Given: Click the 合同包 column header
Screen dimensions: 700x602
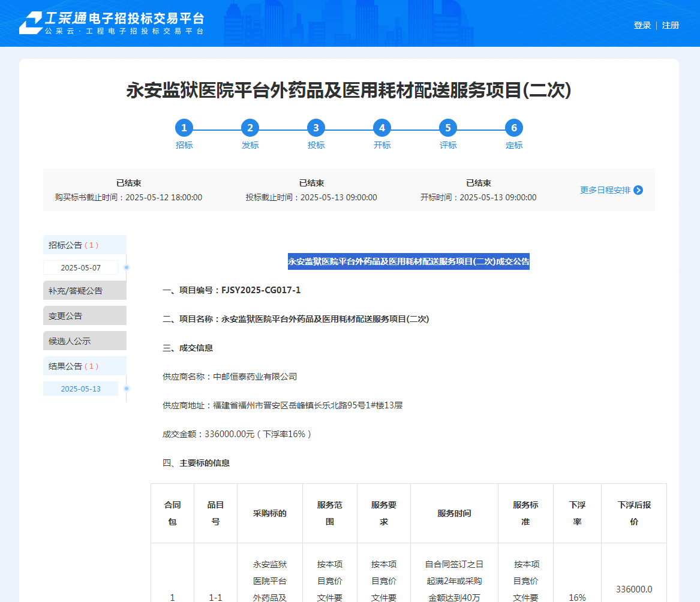Looking at the screenshot, I should pyautogui.click(x=172, y=513).
